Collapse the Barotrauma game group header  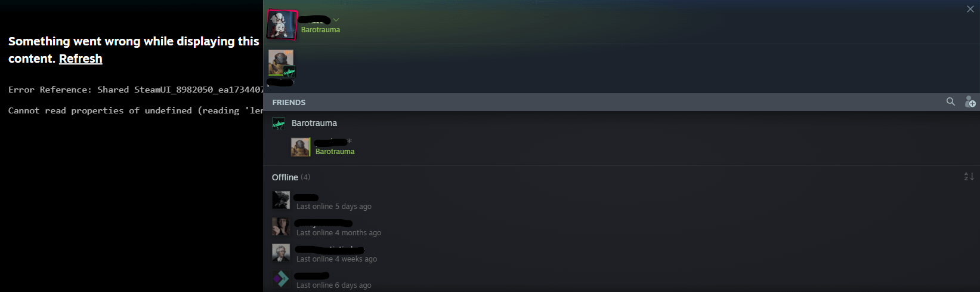[x=314, y=123]
